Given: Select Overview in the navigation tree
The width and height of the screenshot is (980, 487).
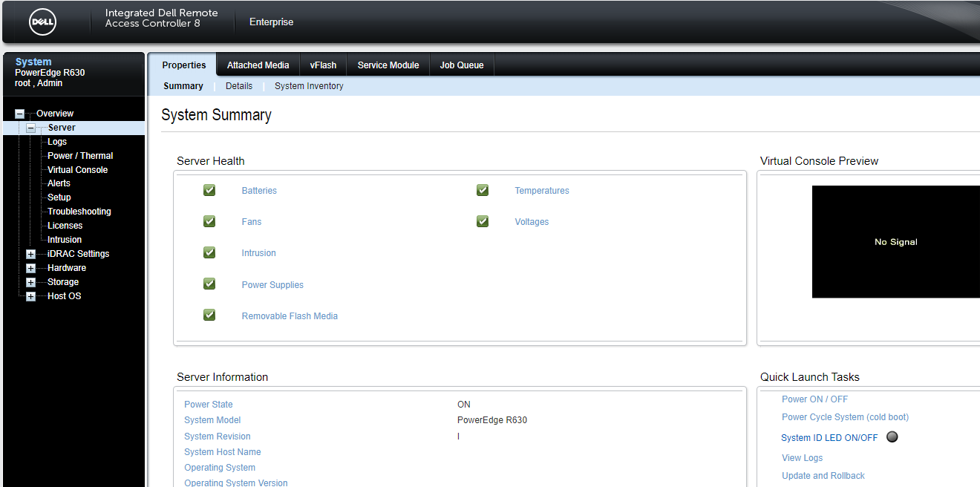Looking at the screenshot, I should [x=55, y=114].
